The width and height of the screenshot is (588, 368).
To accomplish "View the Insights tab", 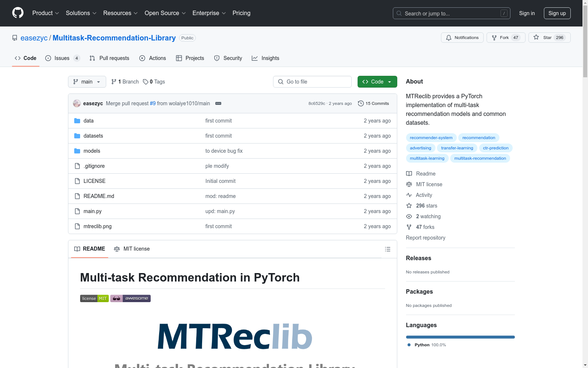I will click(x=265, y=58).
